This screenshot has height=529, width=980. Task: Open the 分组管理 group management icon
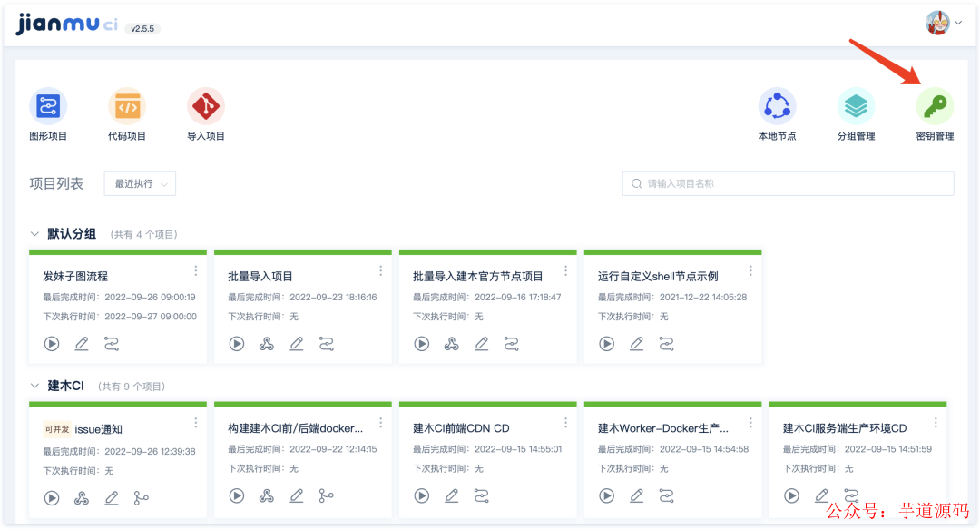(856, 106)
